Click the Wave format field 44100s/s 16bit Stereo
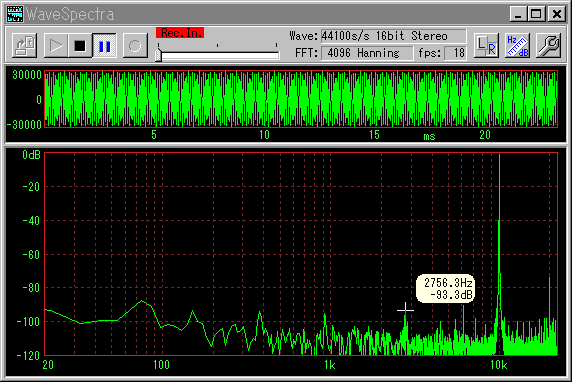The width and height of the screenshot is (572, 382). pos(393,36)
